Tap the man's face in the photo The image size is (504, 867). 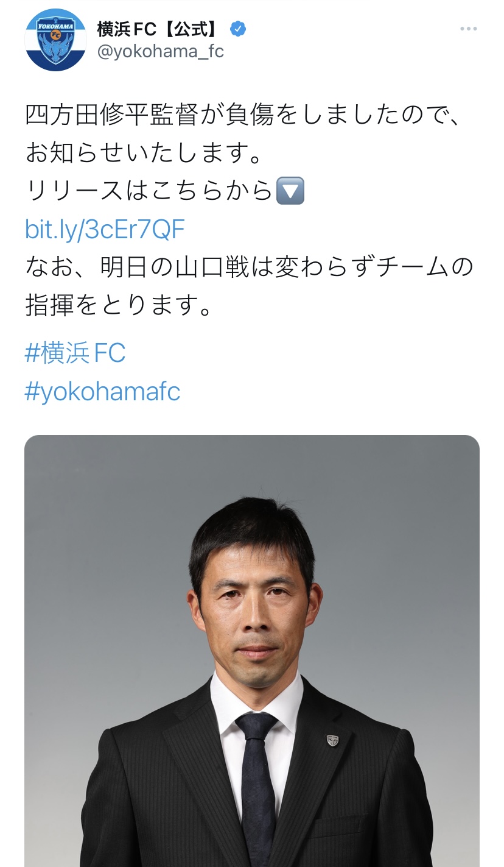pos(254,609)
